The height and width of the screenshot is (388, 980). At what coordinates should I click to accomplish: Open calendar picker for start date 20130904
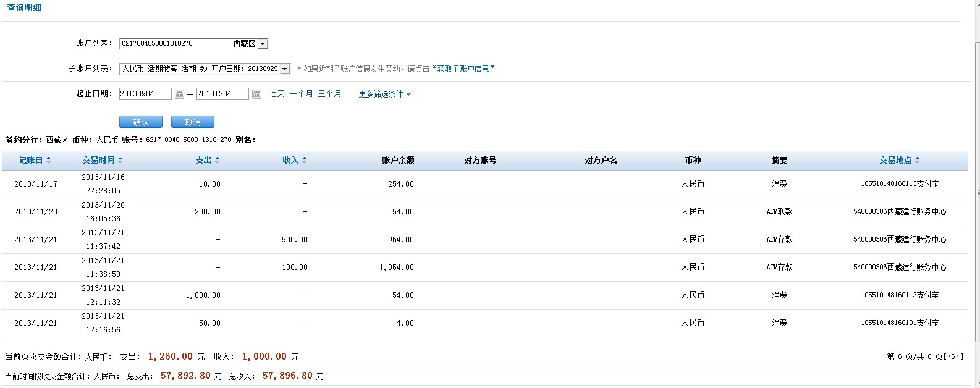pyautogui.click(x=179, y=94)
